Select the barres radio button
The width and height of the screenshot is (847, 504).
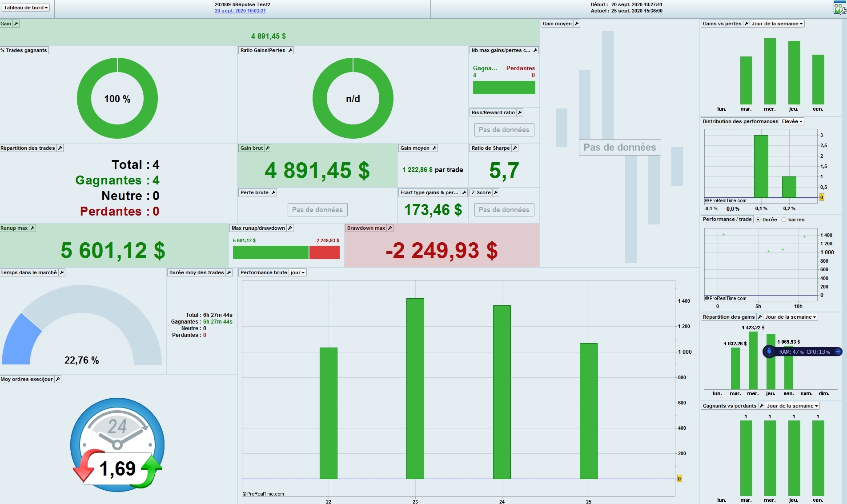784,220
